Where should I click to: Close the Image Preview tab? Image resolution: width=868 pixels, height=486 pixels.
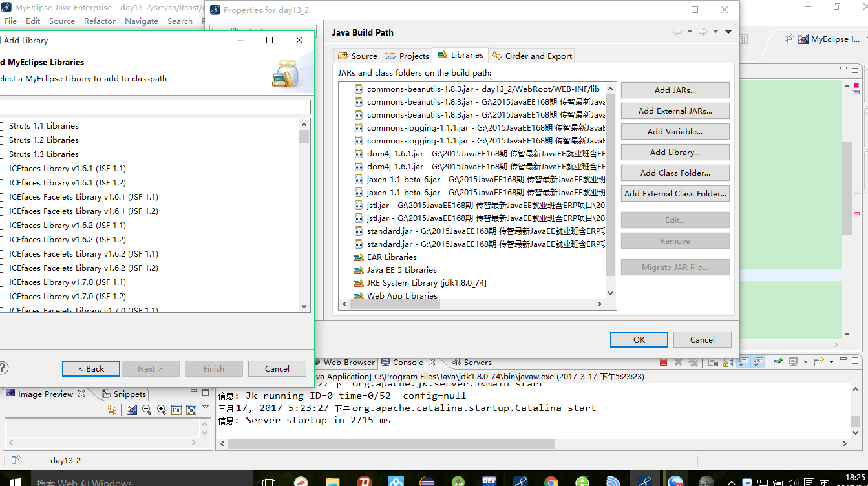tap(81, 394)
